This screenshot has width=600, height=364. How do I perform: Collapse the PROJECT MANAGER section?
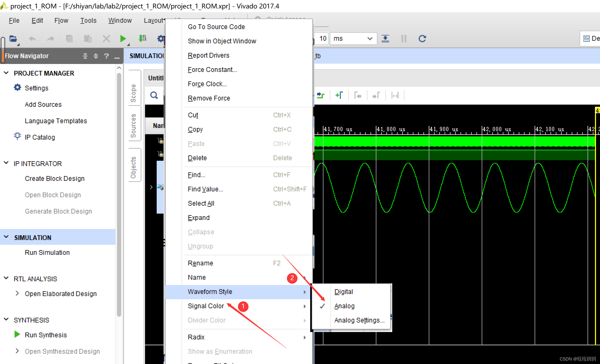[x=6, y=73]
